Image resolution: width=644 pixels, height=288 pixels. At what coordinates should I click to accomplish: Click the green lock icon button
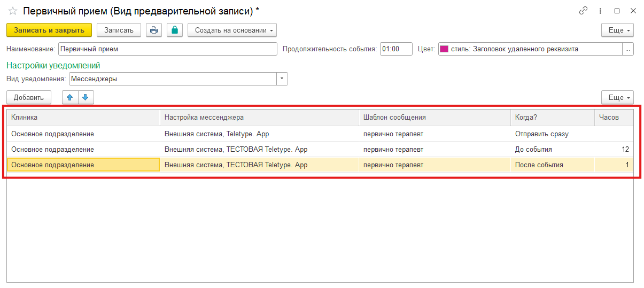click(x=175, y=30)
